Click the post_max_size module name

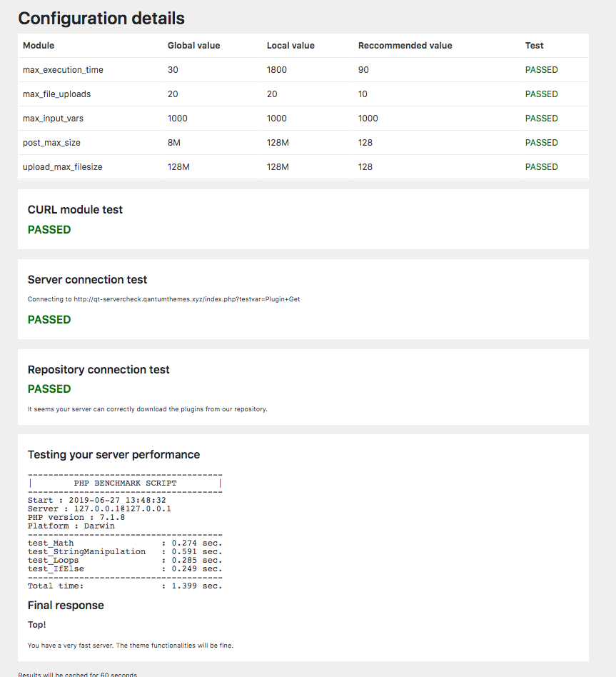click(51, 143)
